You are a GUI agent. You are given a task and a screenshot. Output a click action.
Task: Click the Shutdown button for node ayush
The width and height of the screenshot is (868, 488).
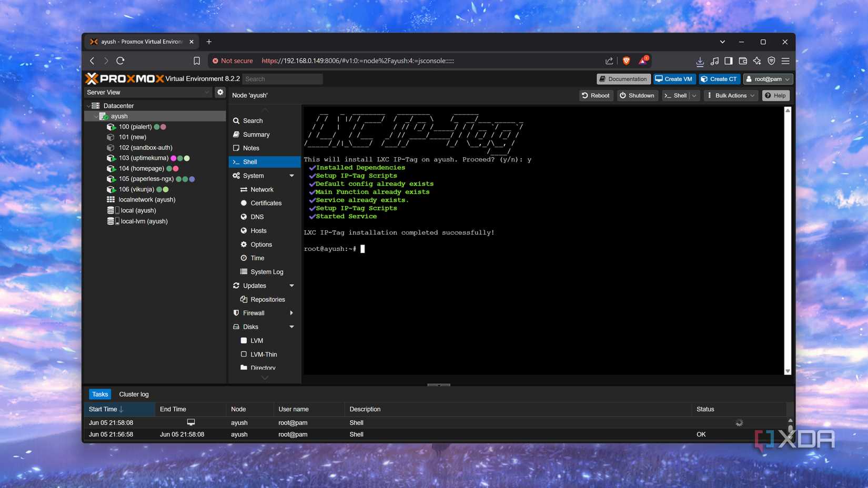coord(637,95)
